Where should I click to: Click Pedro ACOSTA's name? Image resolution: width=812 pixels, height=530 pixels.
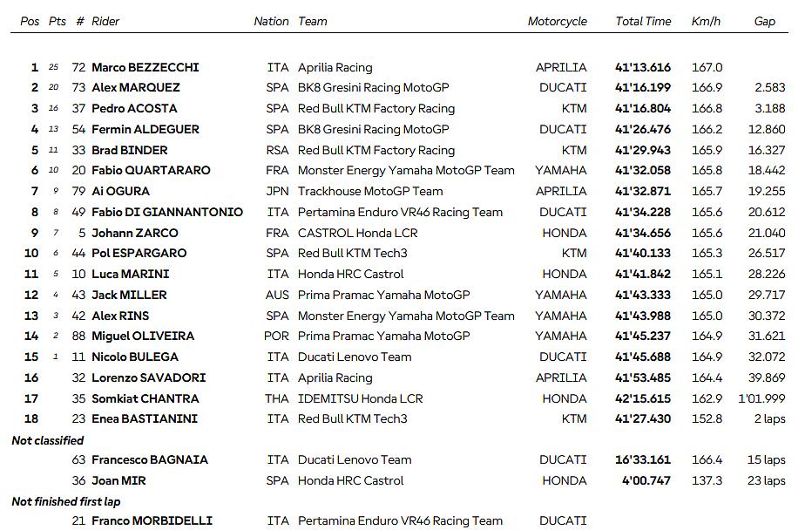click(x=134, y=109)
